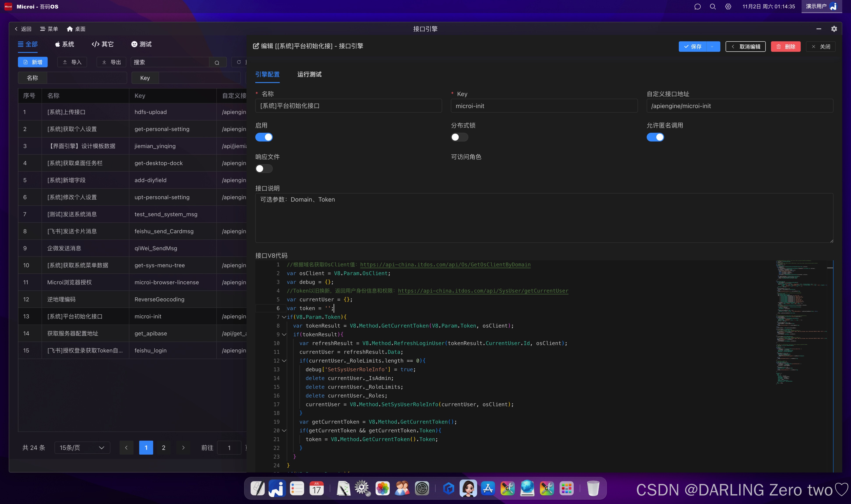Enable the 响应文件 switch
Viewport: 851px width, 504px height.
point(264,169)
